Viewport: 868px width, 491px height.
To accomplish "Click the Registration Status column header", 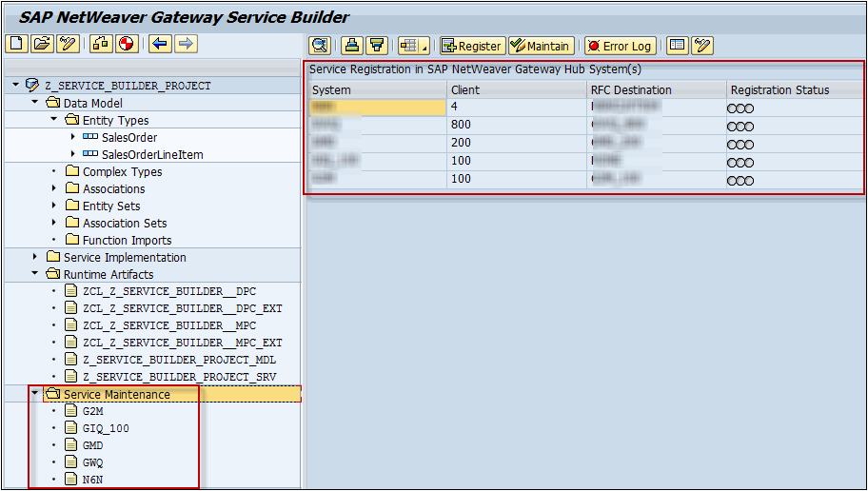I will pyautogui.click(x=779, y=90).
